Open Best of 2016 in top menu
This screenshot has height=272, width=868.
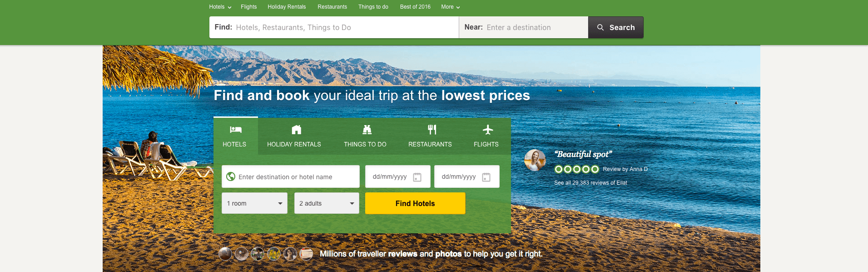tap(415, 7)
